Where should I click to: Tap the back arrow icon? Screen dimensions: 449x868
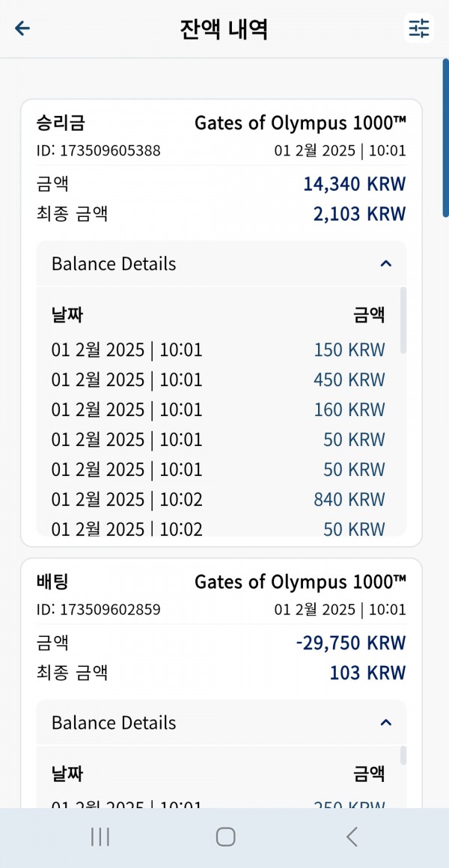coord(22,28)
